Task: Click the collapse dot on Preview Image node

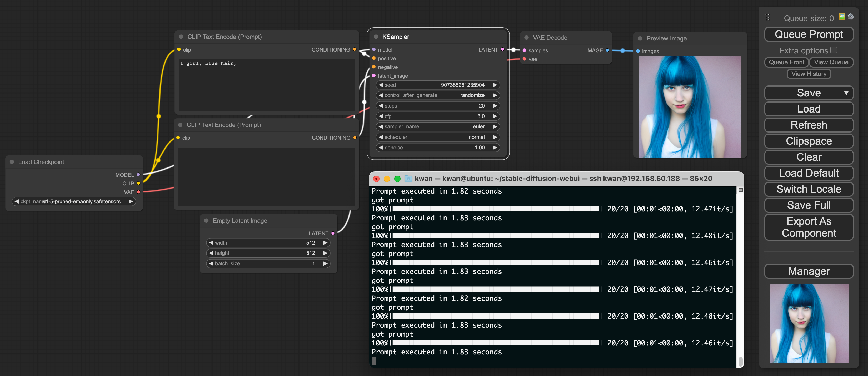Action: coord(640,38)
